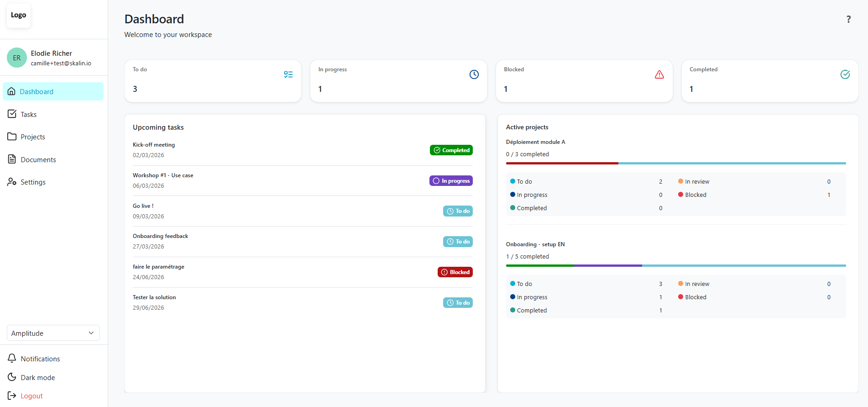Click the ER user avatar
868x407 pixels.
point(17,58)
